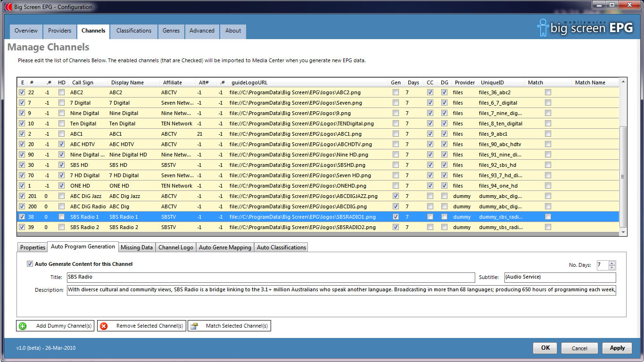Click the Match Selected Channel pencil icon
Viewport: 644px width, 362px height.
(x=194, y=326)
